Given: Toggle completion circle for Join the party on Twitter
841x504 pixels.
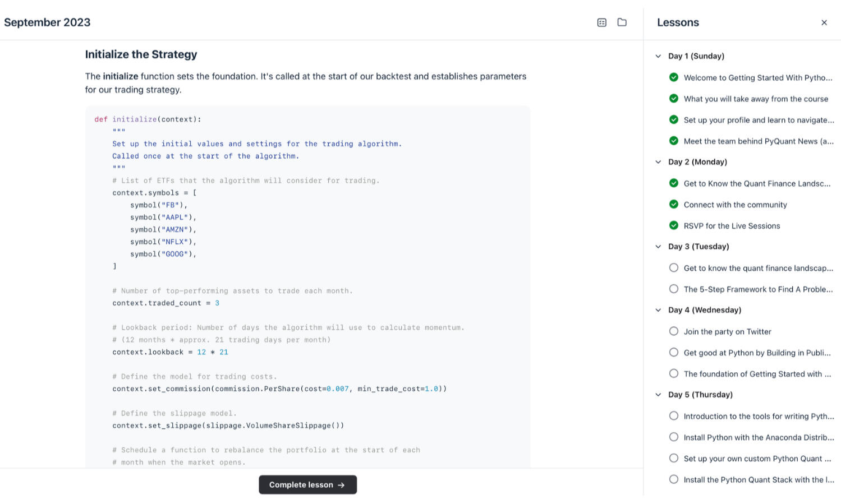Looking at the screenshot, I should click(673, 331).
